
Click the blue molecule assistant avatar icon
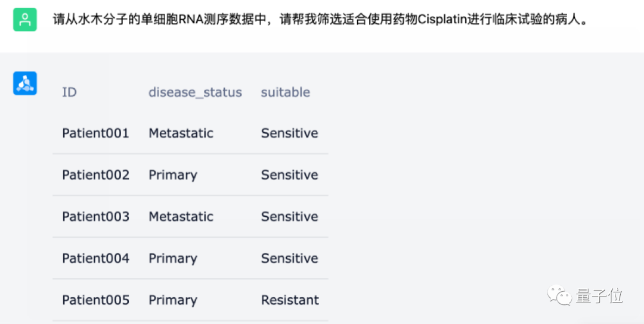25,83
